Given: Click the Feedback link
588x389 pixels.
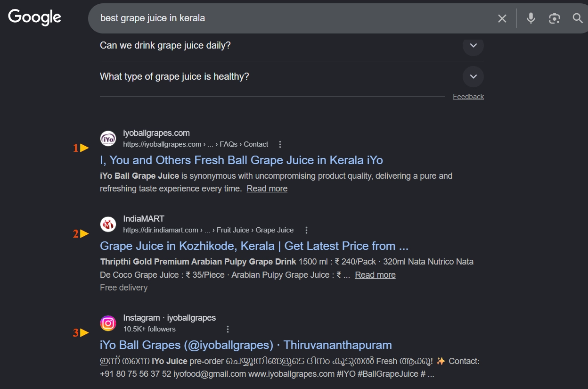Looking at the screenshot, I should coord(468,97).
